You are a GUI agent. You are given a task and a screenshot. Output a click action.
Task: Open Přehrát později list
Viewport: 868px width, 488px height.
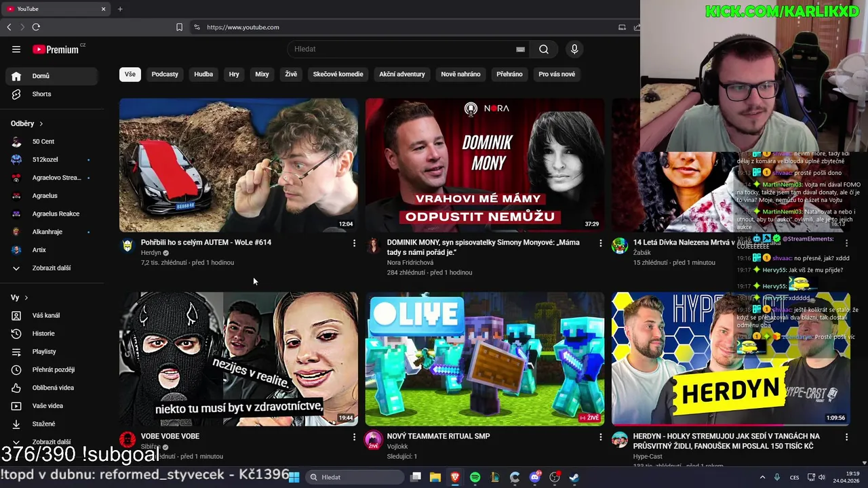pos(52,369)
